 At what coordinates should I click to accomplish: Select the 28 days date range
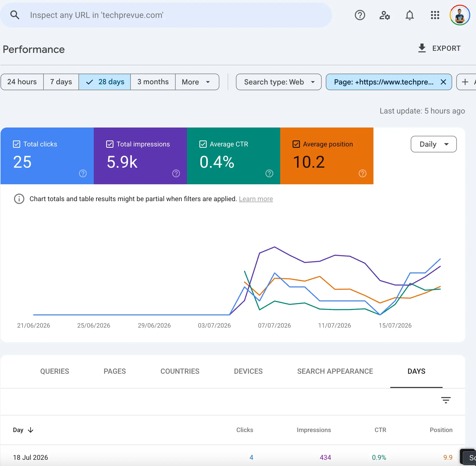coord(105,82)
